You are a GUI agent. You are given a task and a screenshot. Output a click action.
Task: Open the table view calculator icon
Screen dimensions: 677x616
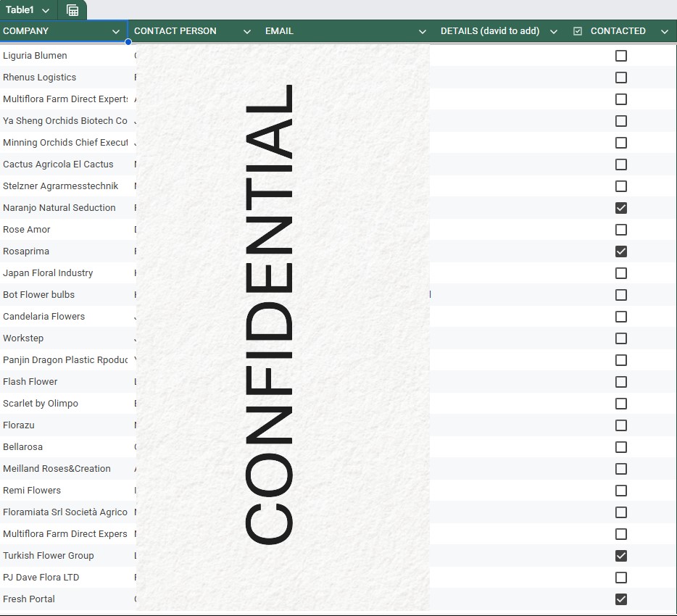(72, 10)
